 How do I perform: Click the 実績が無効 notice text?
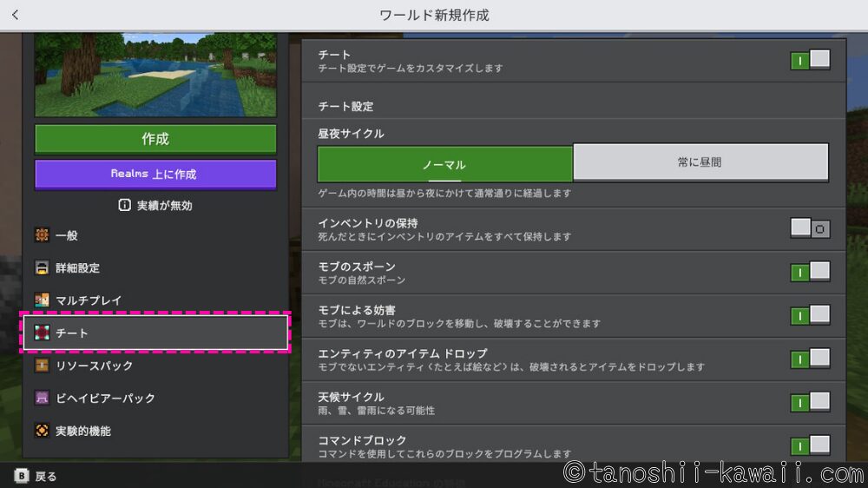tap(164, 206)
